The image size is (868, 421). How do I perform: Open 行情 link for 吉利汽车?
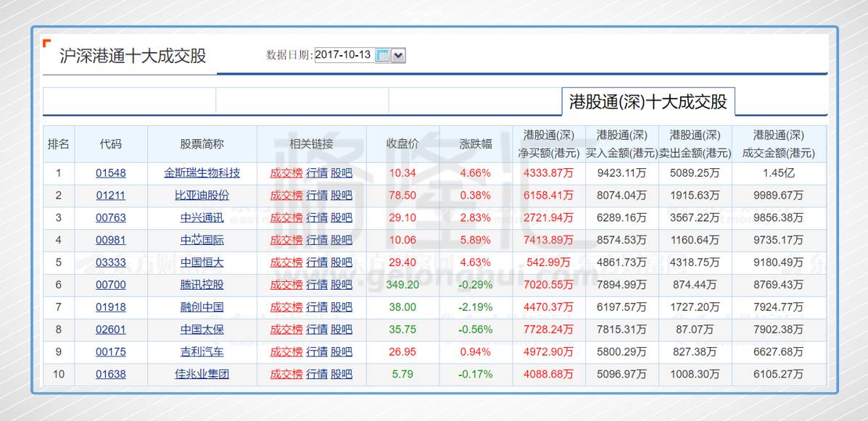[317, 352]
